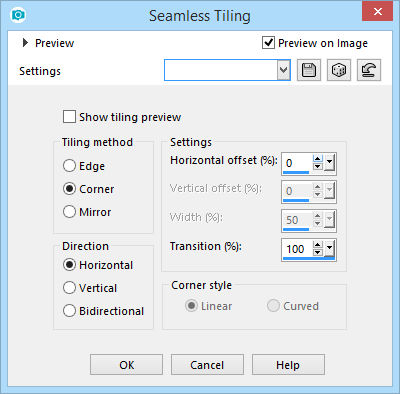Click the Reset to Default arrow icon

pyautogui.click(x=369, y=70)
